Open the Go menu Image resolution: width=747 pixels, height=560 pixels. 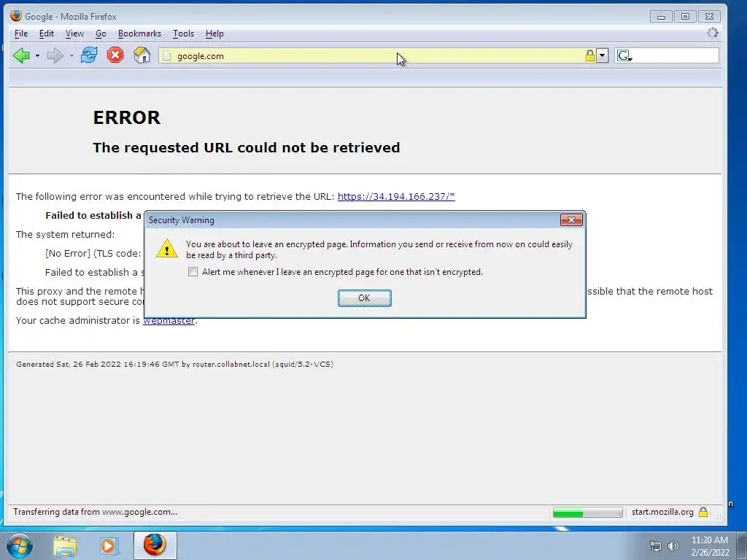[101, 34]
